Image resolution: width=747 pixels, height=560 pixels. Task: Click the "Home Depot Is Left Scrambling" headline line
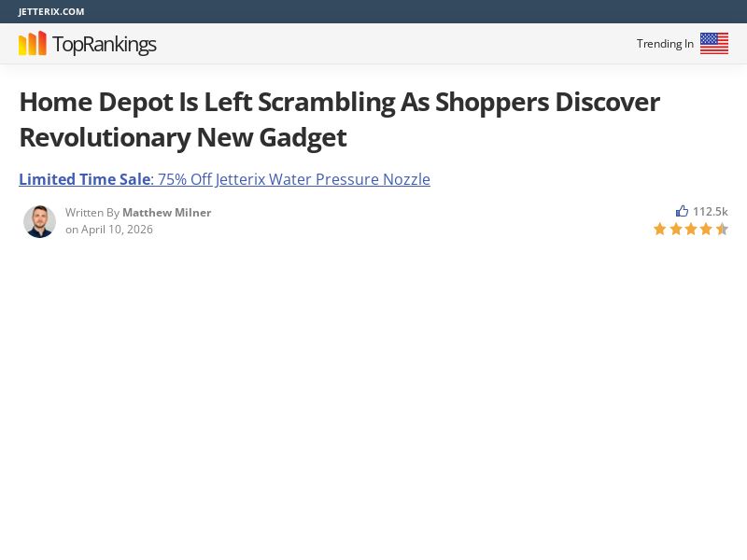[x=339, y=102]
